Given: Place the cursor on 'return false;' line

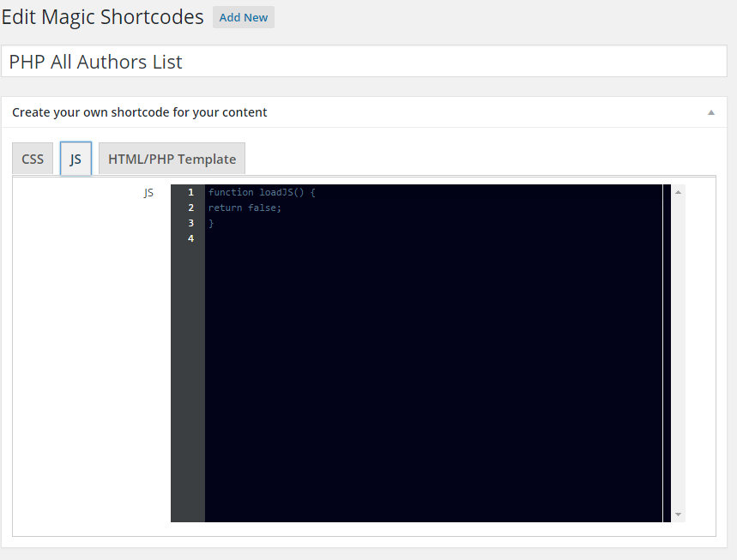Looking at the screenshot, I should pyautogui.click(x=245, y=208).
